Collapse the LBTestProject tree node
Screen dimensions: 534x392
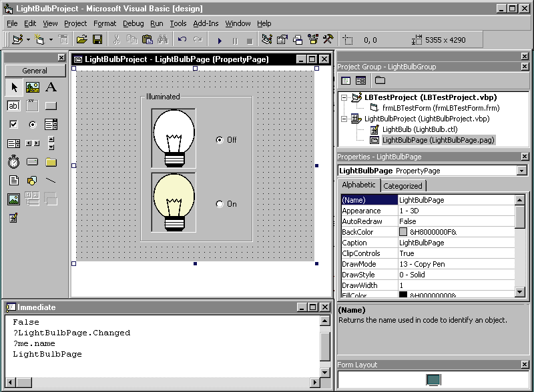pyautogui.click(x=344, y=97)
